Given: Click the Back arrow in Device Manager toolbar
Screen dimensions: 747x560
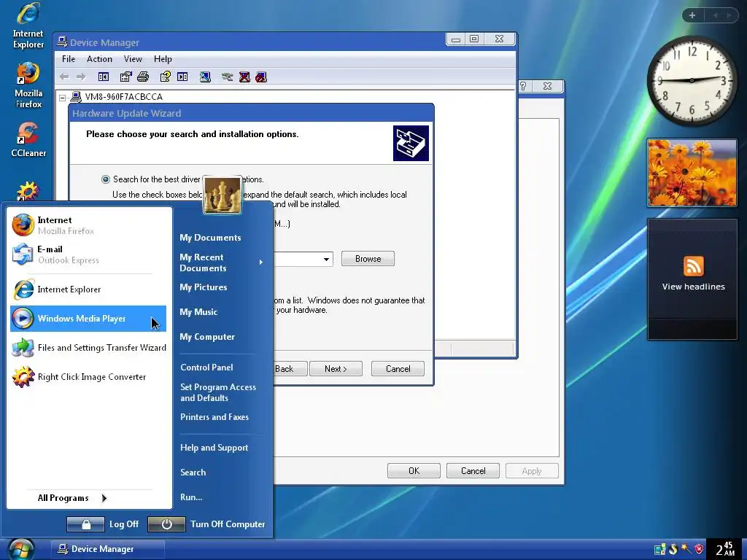Looking at the screenshot, I should 64,77.
